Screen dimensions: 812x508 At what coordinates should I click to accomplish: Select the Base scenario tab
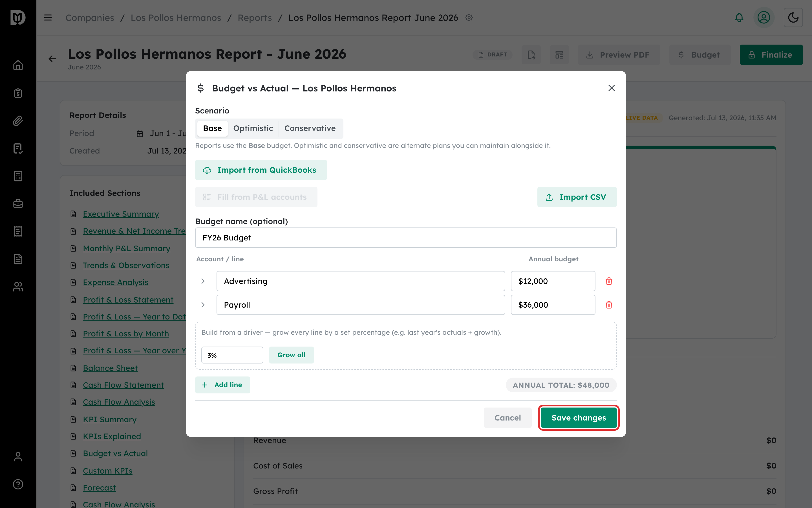(212, 128)
